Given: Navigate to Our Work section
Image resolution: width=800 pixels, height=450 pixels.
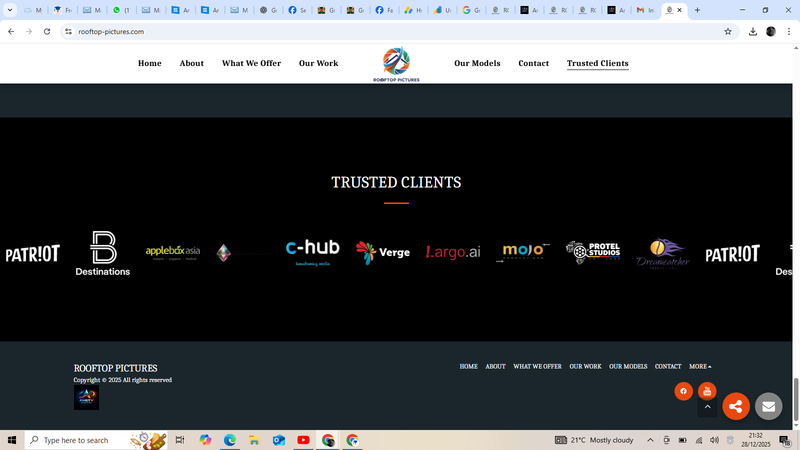Looking at the screenshot, I should (x=318, y=63).
